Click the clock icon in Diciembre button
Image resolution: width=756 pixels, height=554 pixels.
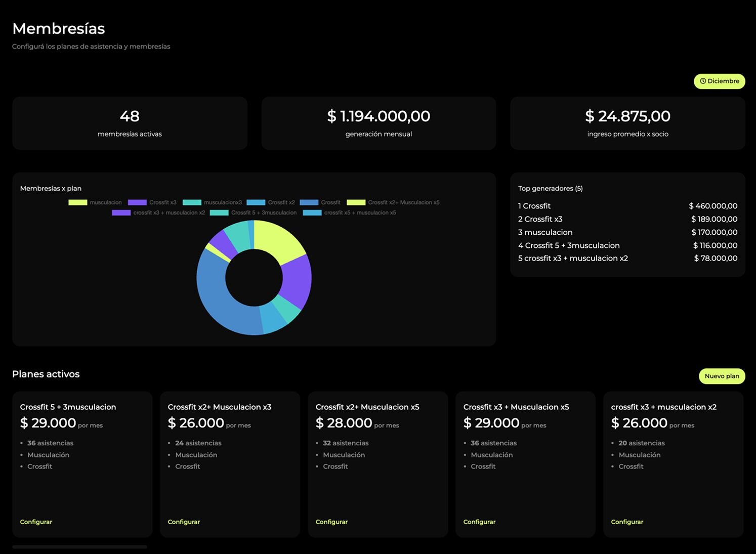coord(703,81)
